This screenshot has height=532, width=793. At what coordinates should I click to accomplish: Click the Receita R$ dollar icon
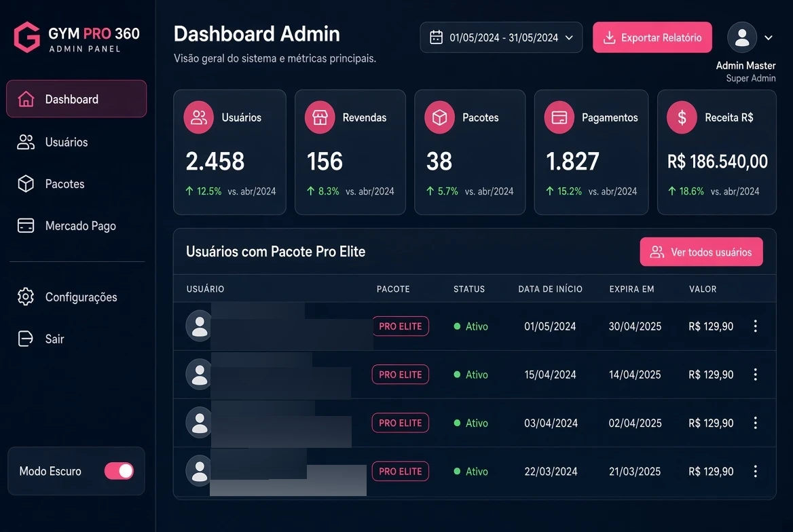point(682,118)
